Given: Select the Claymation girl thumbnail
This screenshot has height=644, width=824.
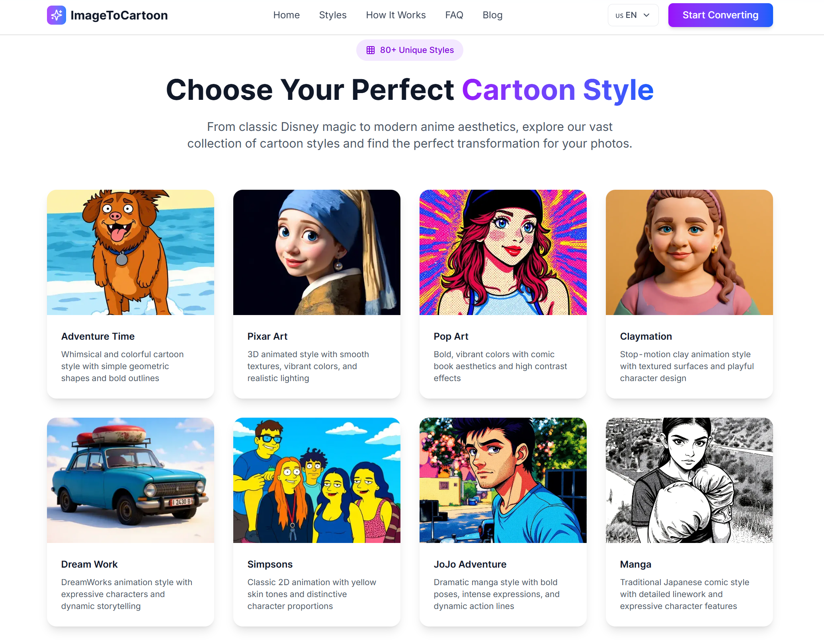Looking at the screenshot, I should [689, 252].
